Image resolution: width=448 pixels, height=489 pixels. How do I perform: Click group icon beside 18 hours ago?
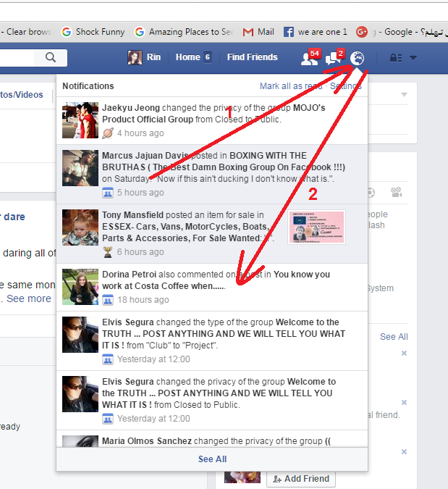tap(108, 300)
